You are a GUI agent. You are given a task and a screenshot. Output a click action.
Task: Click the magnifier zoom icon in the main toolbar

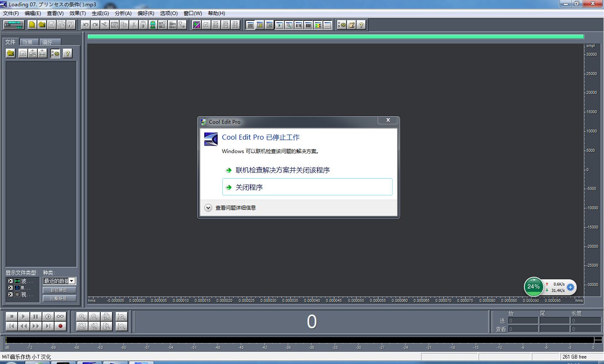coord(289,25)
